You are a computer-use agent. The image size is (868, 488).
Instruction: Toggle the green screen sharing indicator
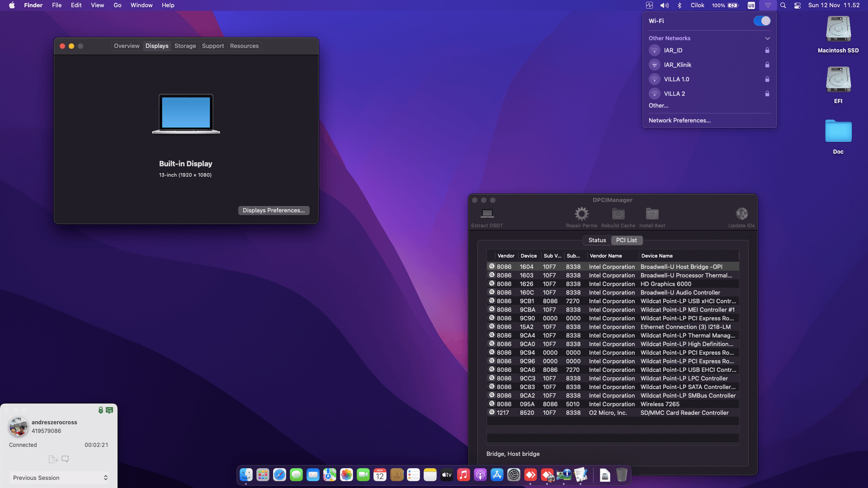tap(109, 410)
